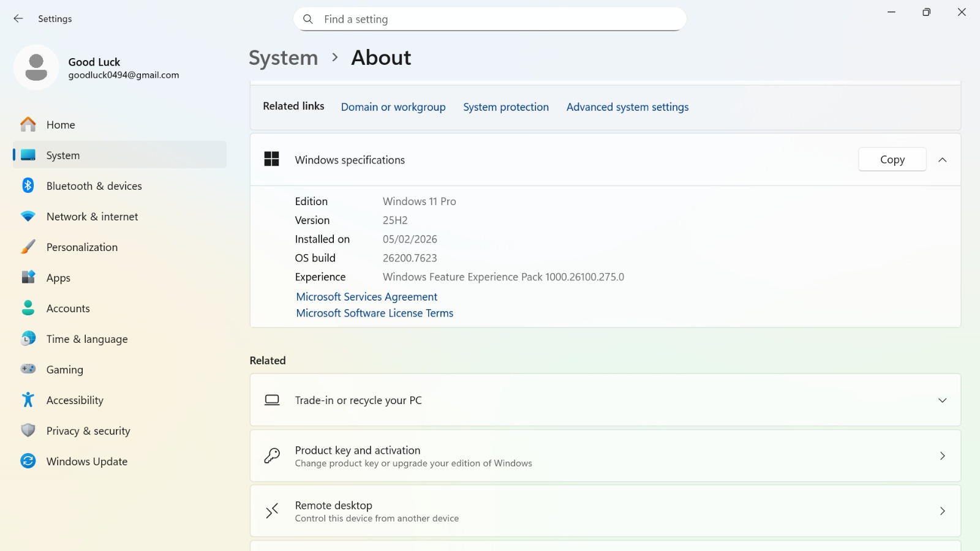Open Microsoft Software License Terms link
980x551 pixels.
click(375, 313)
